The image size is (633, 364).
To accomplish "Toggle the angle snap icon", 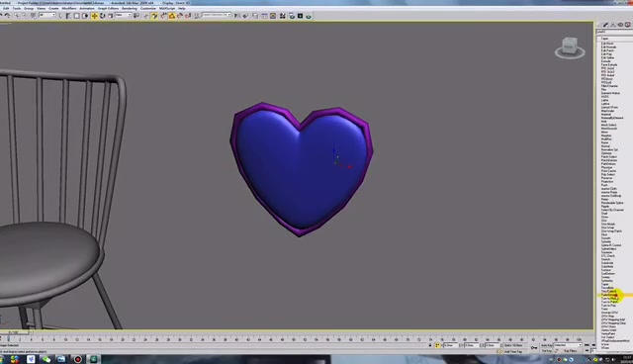I will [163, 16].
